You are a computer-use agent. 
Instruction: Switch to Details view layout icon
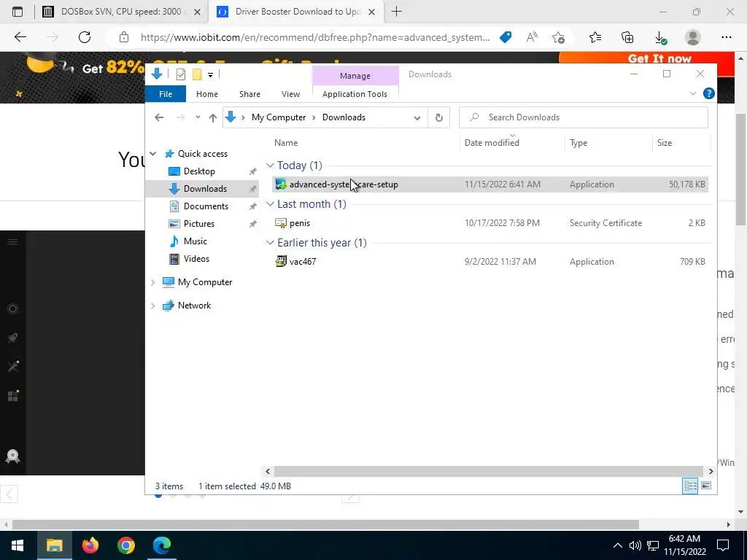[690, 486]
